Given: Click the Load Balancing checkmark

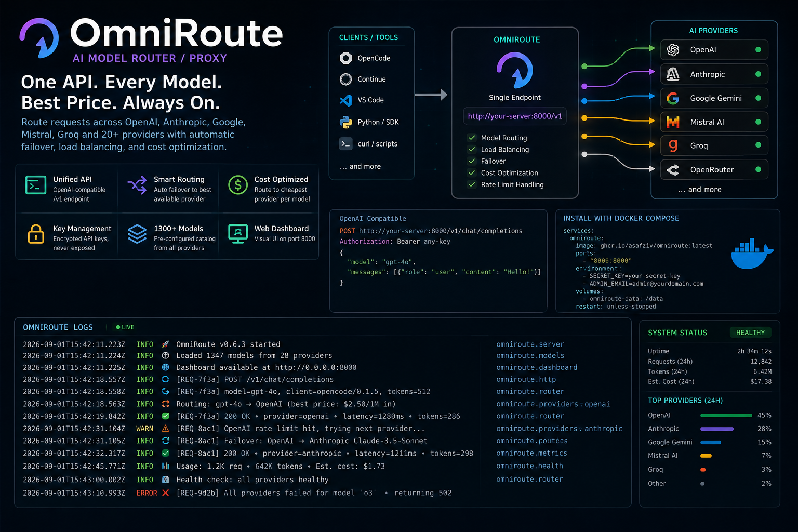Looking at the screenshot, I should pyautogui.click(x=472, y=150).
